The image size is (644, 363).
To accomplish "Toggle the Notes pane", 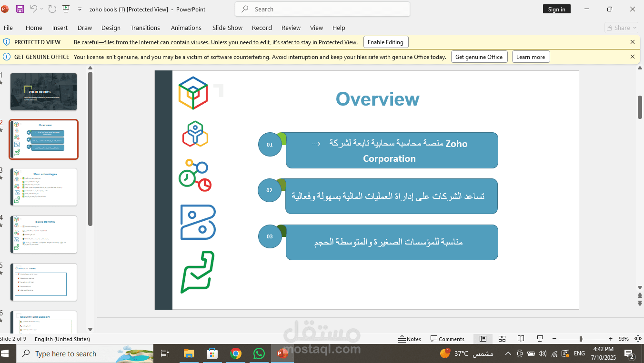I will click(410, 339).
